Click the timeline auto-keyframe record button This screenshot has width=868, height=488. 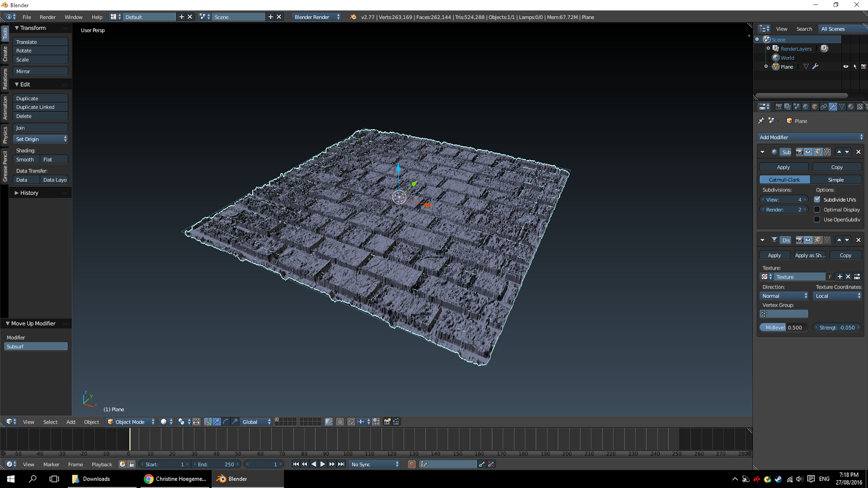(x=412, y=464)
